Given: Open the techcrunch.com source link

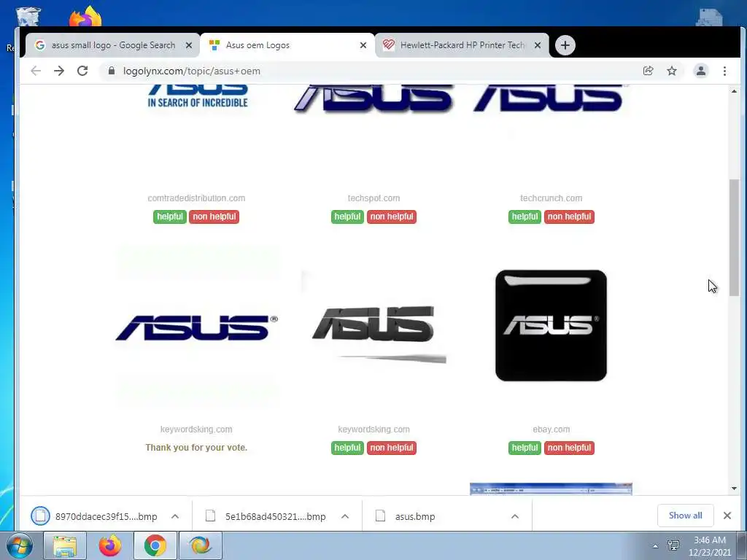Looking at the screenshot, I should pyautogui.click(x=551, y=198).
